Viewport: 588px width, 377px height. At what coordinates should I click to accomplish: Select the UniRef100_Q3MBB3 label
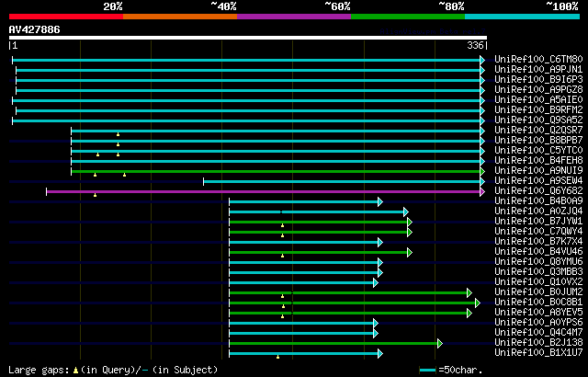pos(538,272)
